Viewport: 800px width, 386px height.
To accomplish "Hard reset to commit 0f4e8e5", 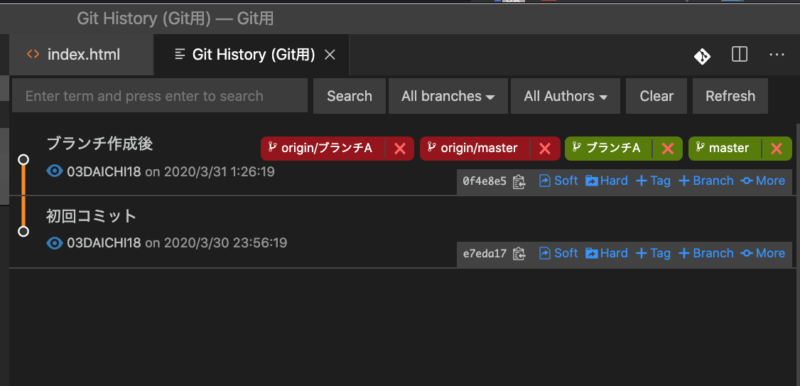I will pyautogui.click(x=607, y=181).
